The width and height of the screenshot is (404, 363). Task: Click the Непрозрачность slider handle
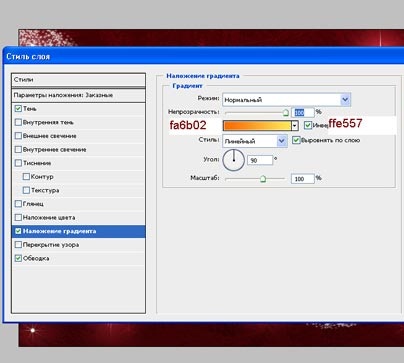pyautogui.click(x=286, y=113)
